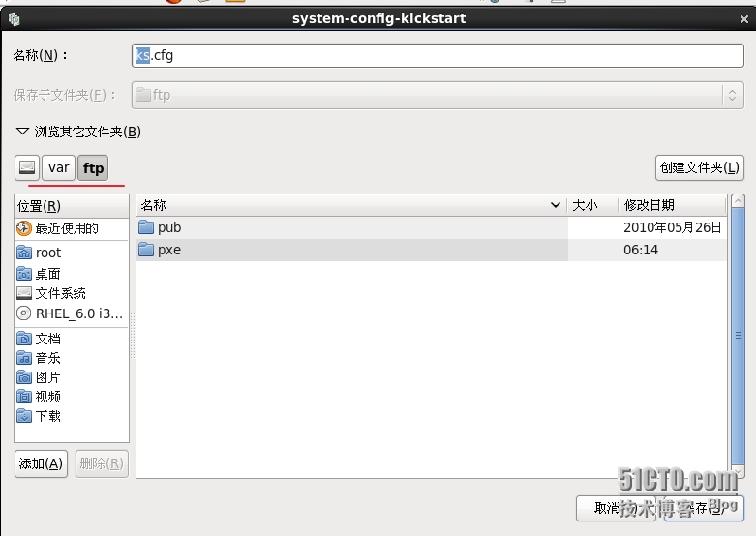Image resolution: width=756 pixels, height=536 pixels.
Task: Click the 图片 pictures folder icon
Action: click(x=24, y=376)
